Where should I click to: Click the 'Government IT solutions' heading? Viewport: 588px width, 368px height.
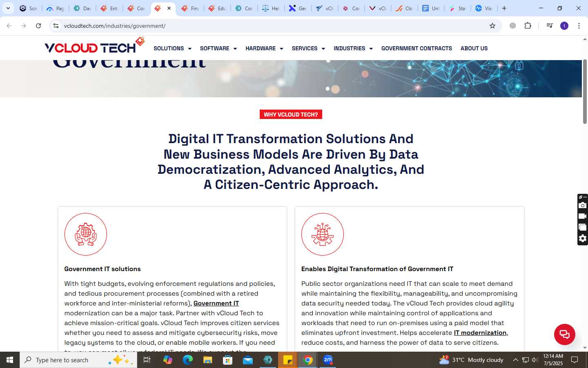point(102,269)
